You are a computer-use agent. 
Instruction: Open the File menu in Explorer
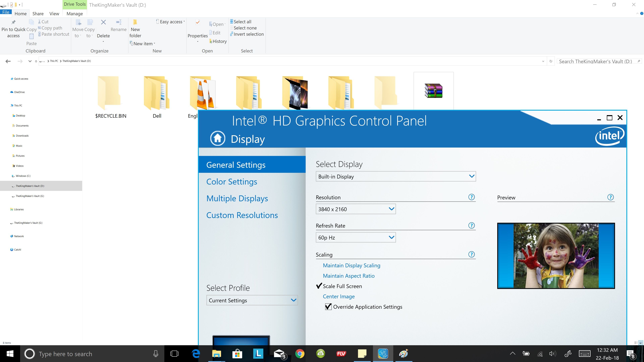pyautogui.click(x=6, y=12)
